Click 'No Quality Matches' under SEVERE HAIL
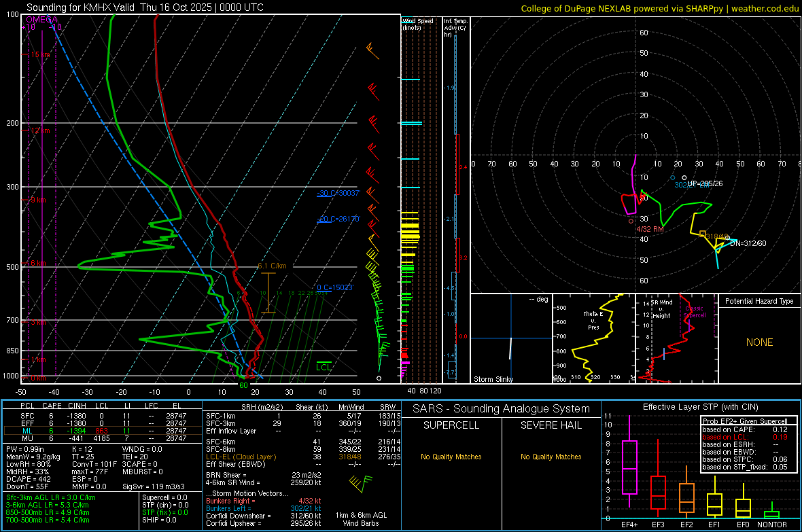Screen dimensions: 802x532 [551, 457]
